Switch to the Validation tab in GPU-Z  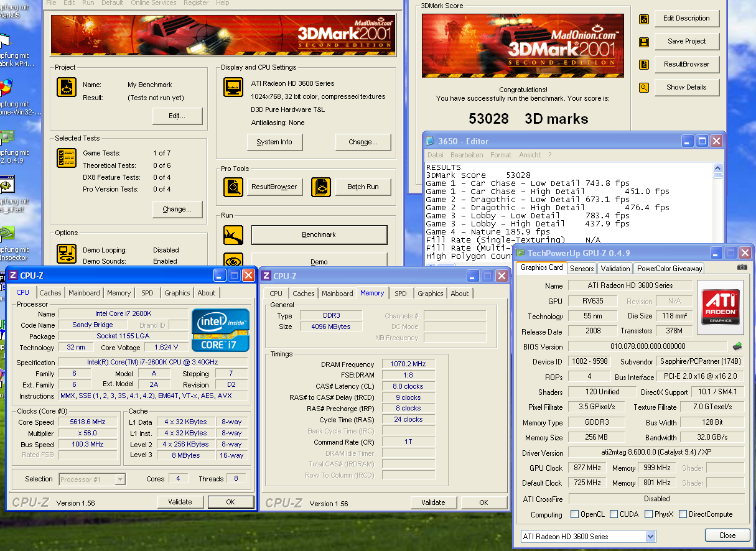[615, 269]
